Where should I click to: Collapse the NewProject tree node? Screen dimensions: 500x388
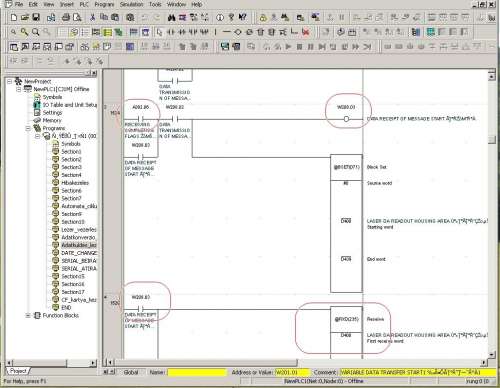10,81
